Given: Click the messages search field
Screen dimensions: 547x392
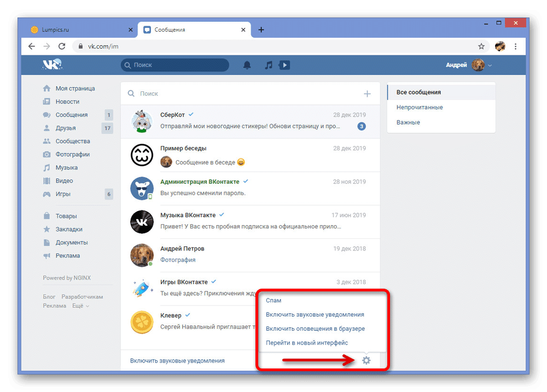Looking at the screenshot, I should tap(246, 93).
